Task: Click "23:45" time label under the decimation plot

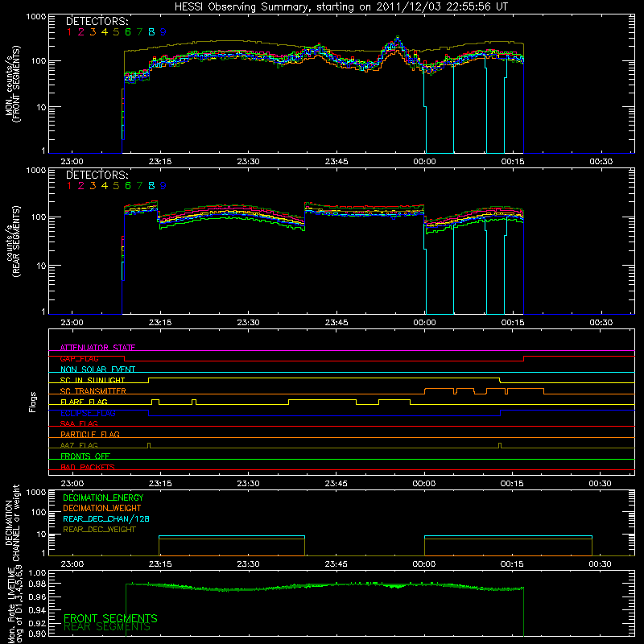Action: coord(336,564)
